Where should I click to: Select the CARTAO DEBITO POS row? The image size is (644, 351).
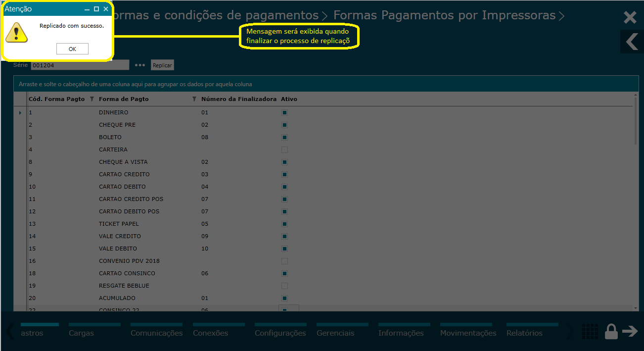(323, 211)
